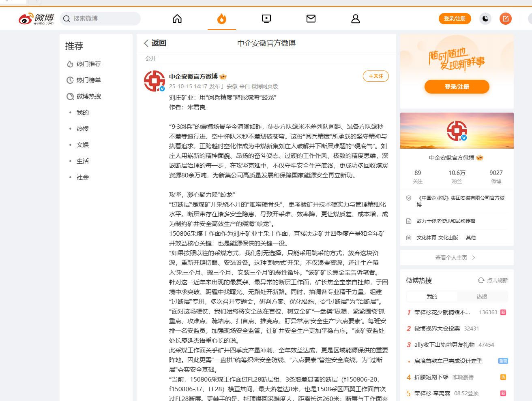Screen dimensions: 532x401
Task: Select the hot flame icon in top navigation
Action: click(x=221, y=19)
